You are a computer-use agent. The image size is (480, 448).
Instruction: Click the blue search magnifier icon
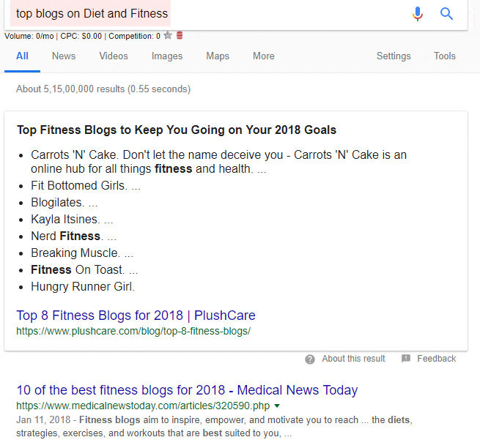[x=447, y=14]
